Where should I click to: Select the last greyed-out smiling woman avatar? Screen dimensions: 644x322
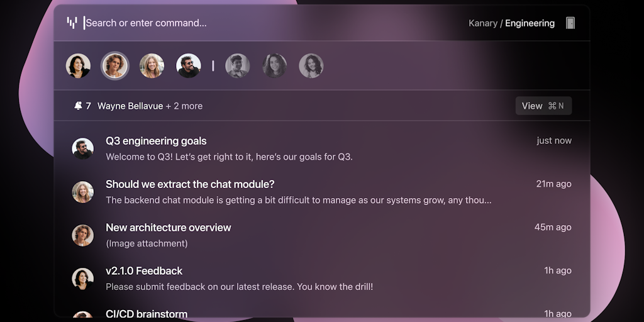coord(311,65)
